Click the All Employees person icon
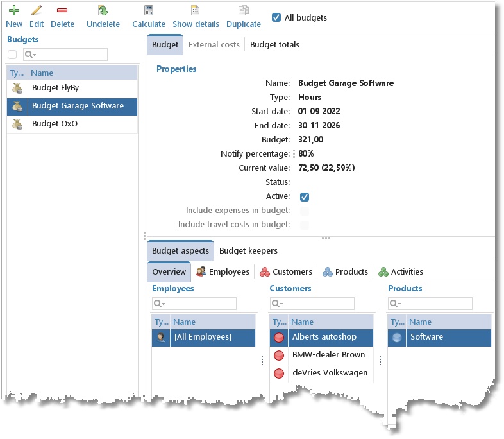Screen dimensions: 504x439 click(161, 338)
